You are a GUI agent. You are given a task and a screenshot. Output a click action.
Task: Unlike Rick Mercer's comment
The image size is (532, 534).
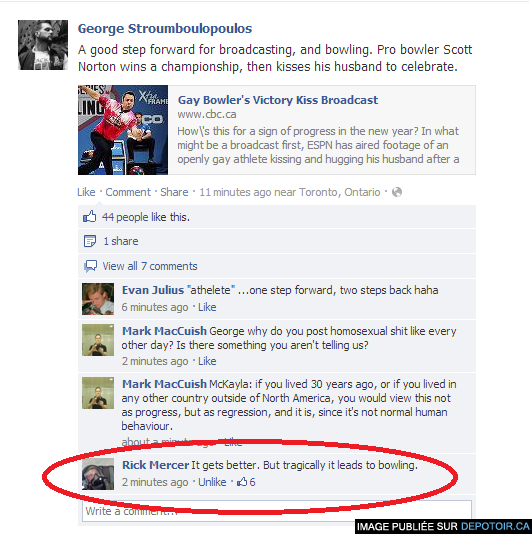212,482
